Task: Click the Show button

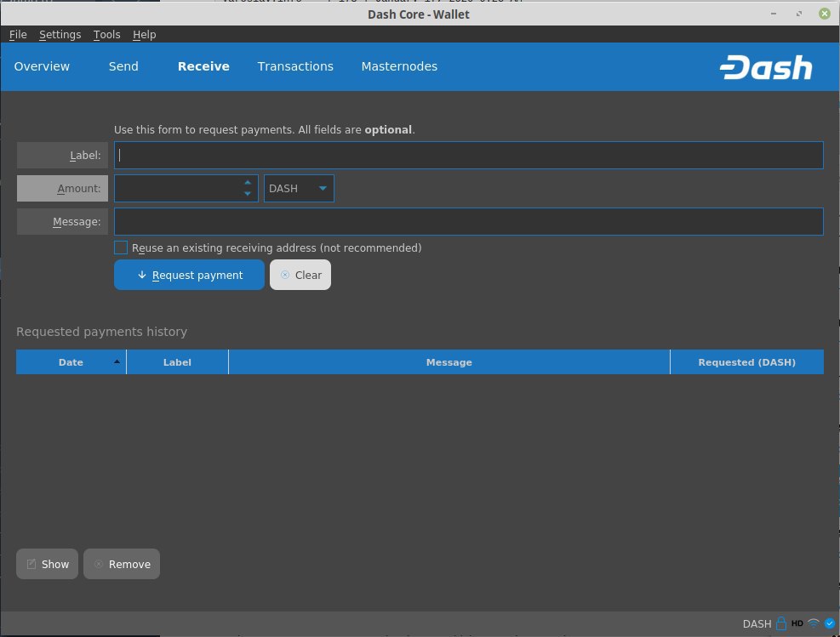Action: click(x=47, y=564)
